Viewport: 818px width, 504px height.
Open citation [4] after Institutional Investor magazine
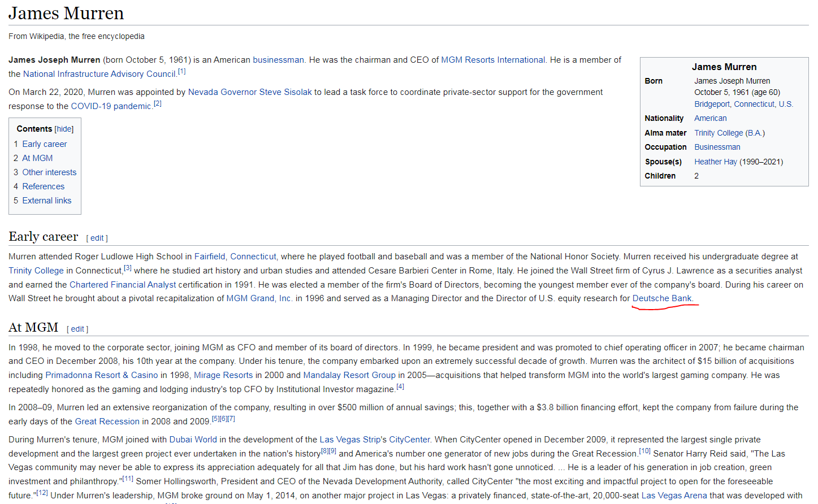click(x=400, y=386)
